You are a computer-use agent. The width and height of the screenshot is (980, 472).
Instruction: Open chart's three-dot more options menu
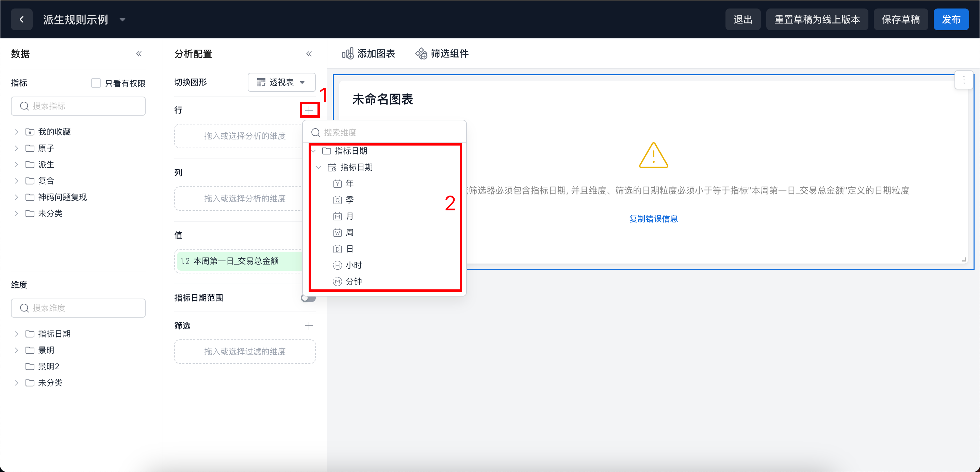click(x=964, y=80)
